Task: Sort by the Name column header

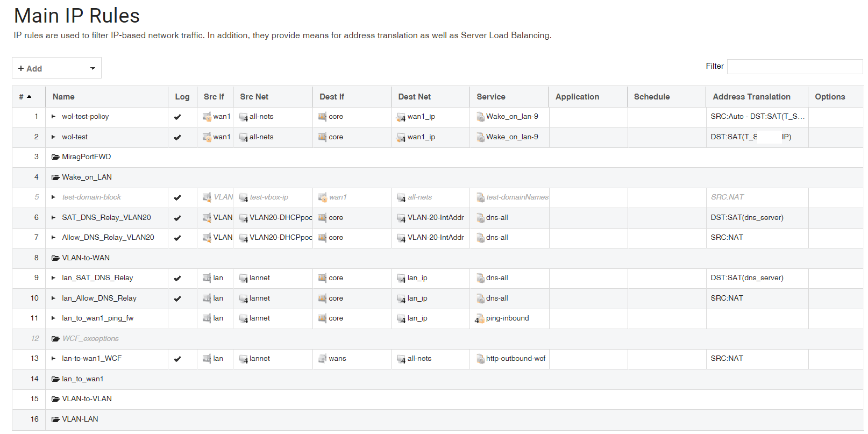Action: 63,97
